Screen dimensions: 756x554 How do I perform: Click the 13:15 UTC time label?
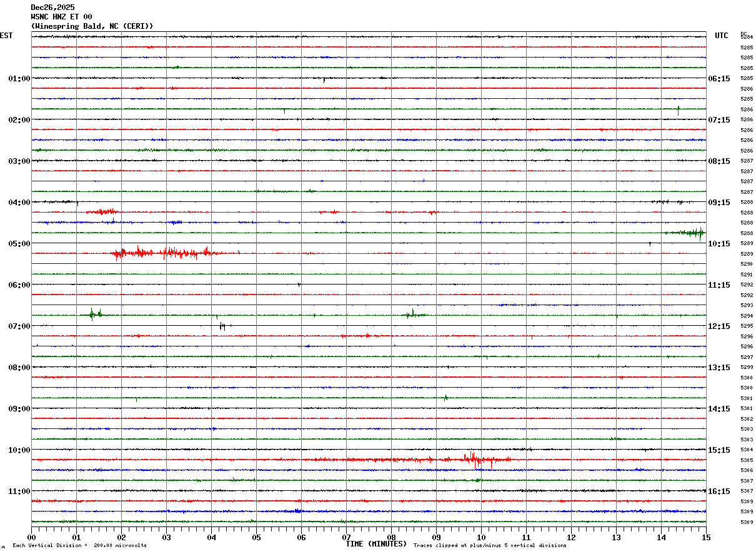(x=719, y=368)
